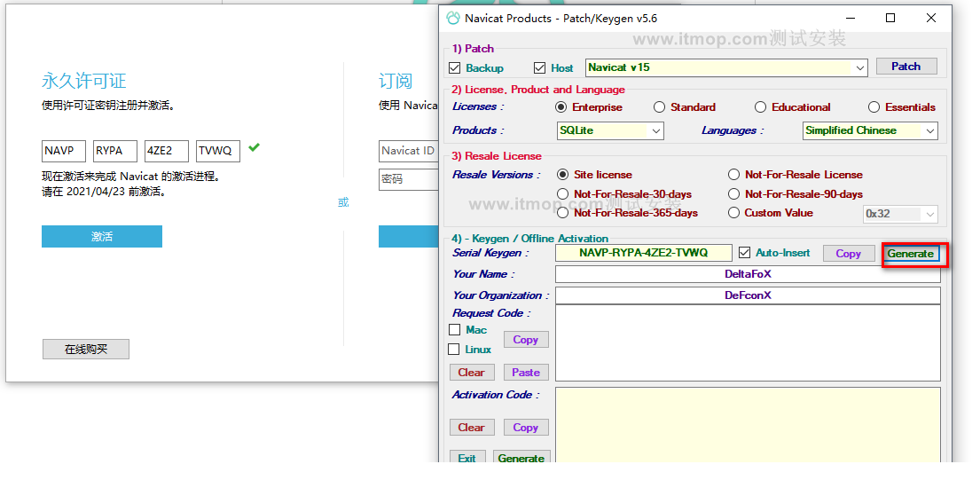The height and width of the screenshot is (480, 980).
Task: Click inside the Activation Code text area
Action: (748, 425)
